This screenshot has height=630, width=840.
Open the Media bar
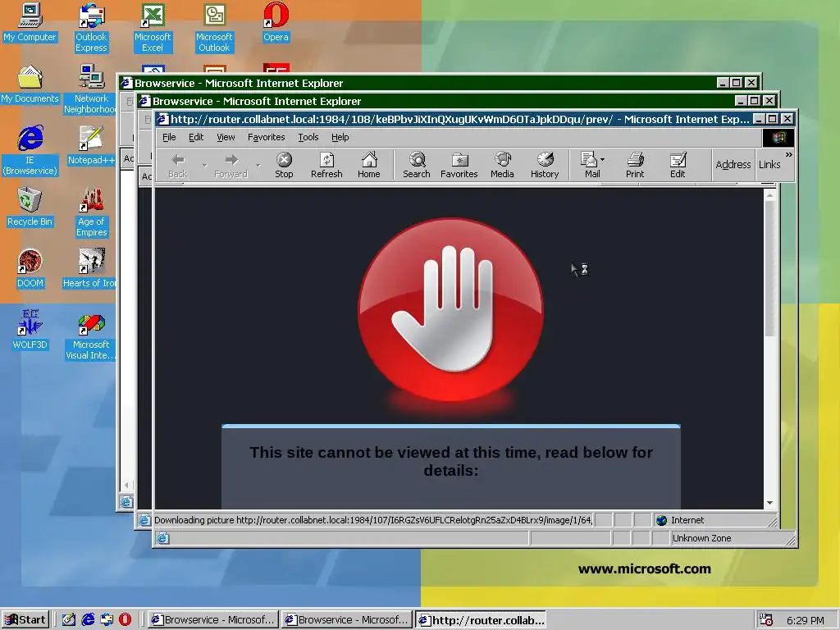pos(502,165)
